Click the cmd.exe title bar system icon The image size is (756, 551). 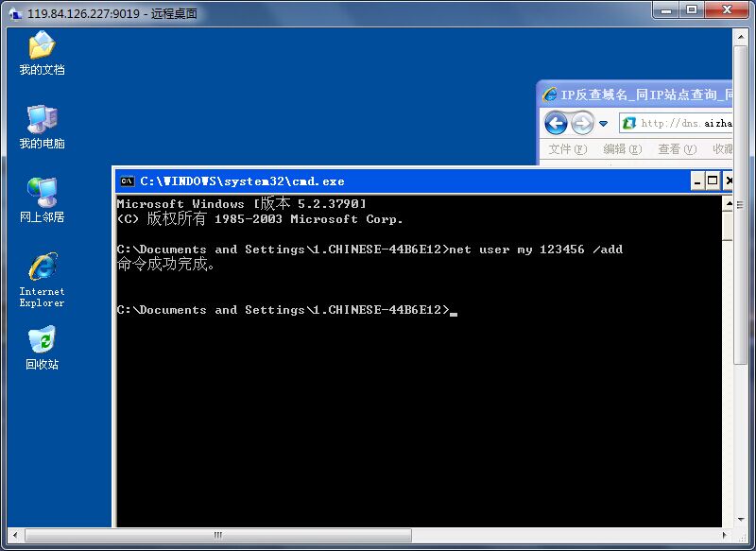point(128,181)
